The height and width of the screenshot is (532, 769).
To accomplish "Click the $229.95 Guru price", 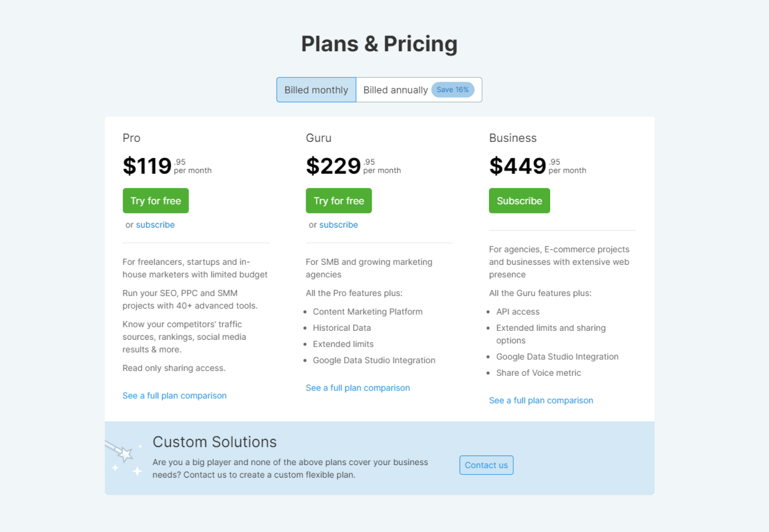I will pos(333,166).
